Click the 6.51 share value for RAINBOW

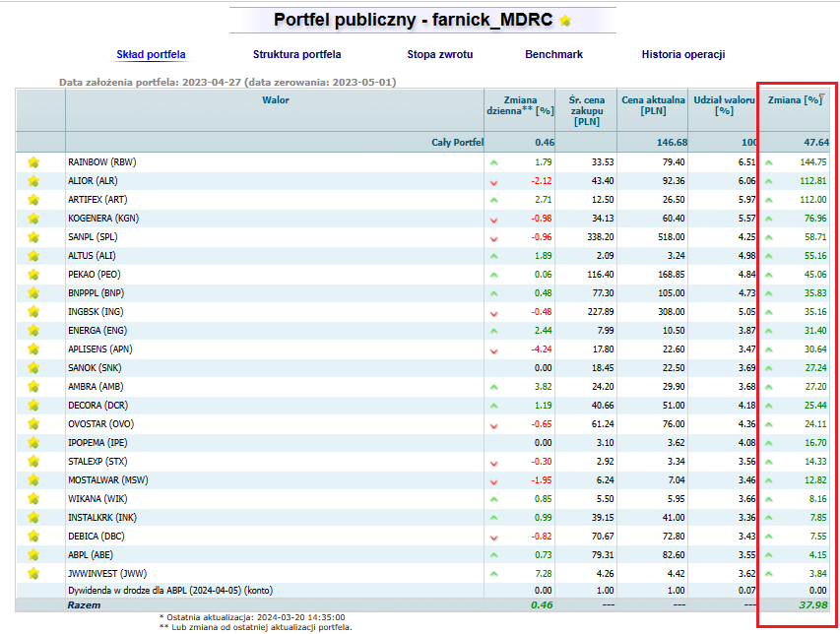pos(746,162)
